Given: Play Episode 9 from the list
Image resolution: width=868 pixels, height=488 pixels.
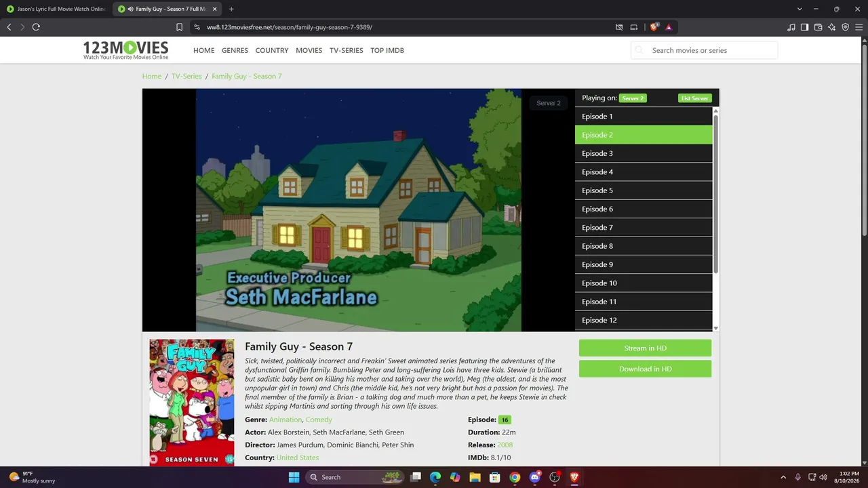Looking at the screenshot, I should click(644, 264).
